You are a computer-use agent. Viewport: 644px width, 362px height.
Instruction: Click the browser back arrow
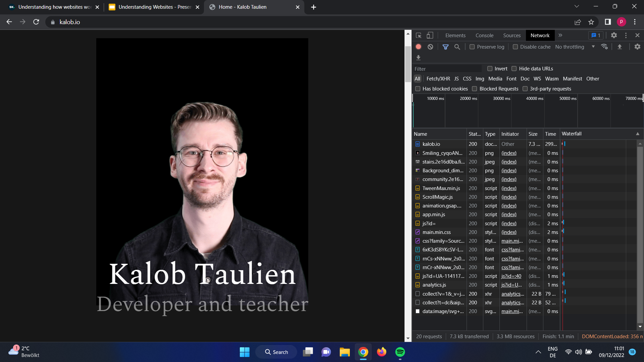(9, 22)
